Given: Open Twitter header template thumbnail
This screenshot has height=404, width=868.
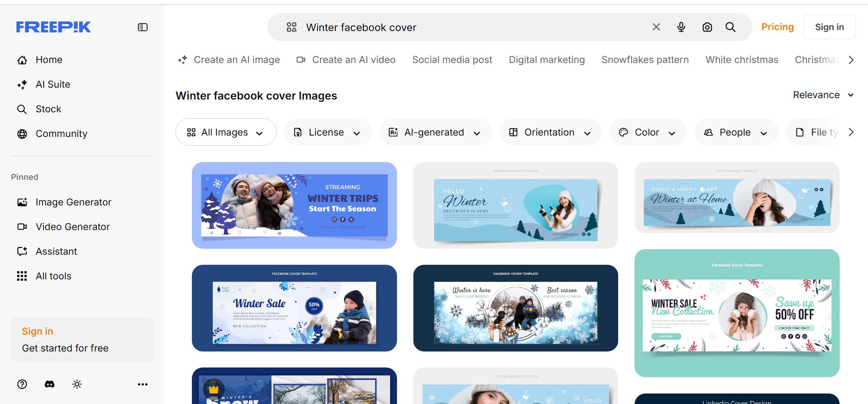Looking at the screenshot, I should tap(515, 386).
